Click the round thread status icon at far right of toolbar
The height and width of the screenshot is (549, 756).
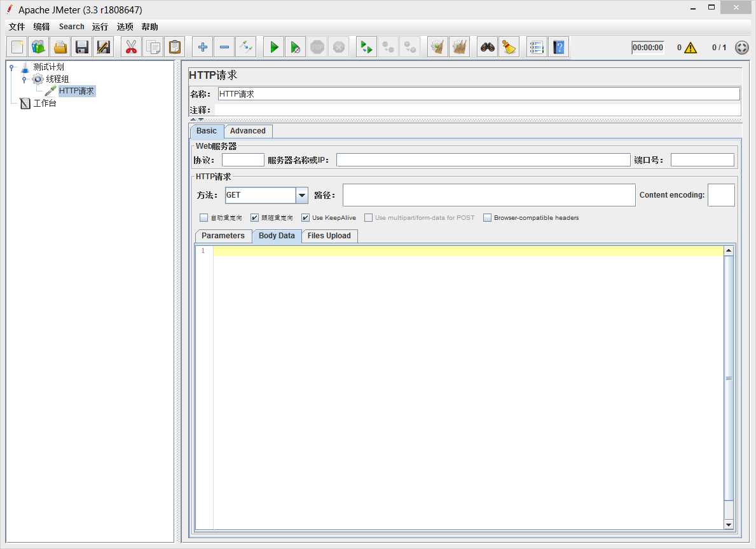[742, 48]
